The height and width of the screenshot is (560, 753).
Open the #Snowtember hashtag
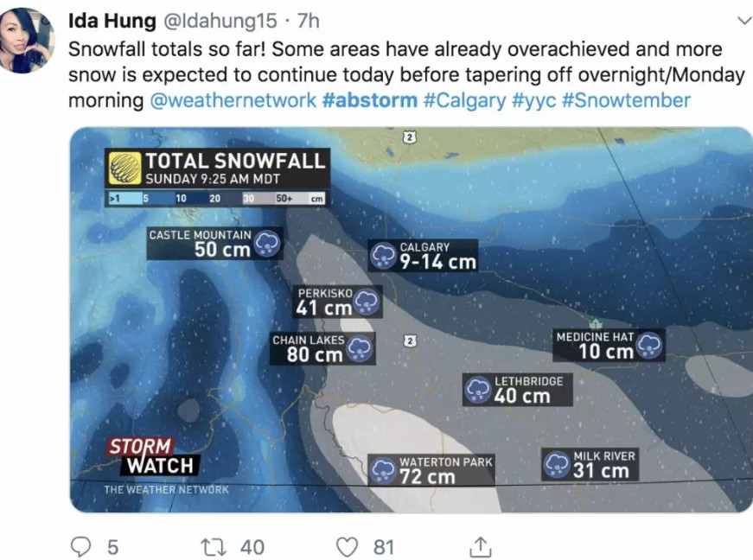click(x=626, y=100)
